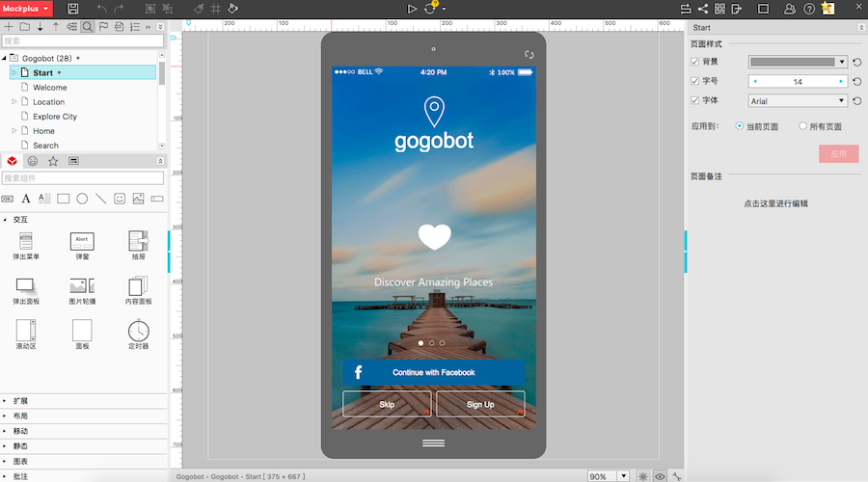Select the 所有页面 radio button
This screenshot has width=868, height=482.
[x=802, y=126]
